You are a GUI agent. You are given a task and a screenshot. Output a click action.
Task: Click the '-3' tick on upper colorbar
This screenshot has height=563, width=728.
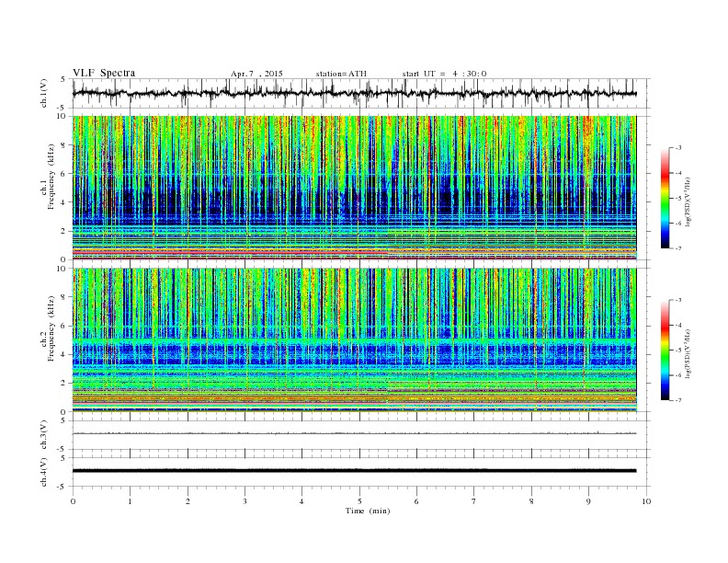pyautogui.click(x=678, y=148)
